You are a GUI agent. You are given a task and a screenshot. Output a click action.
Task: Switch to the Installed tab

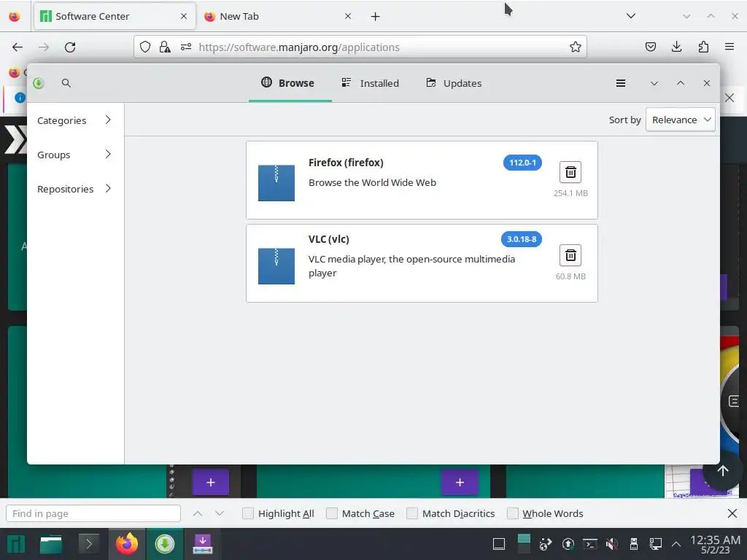371,83
